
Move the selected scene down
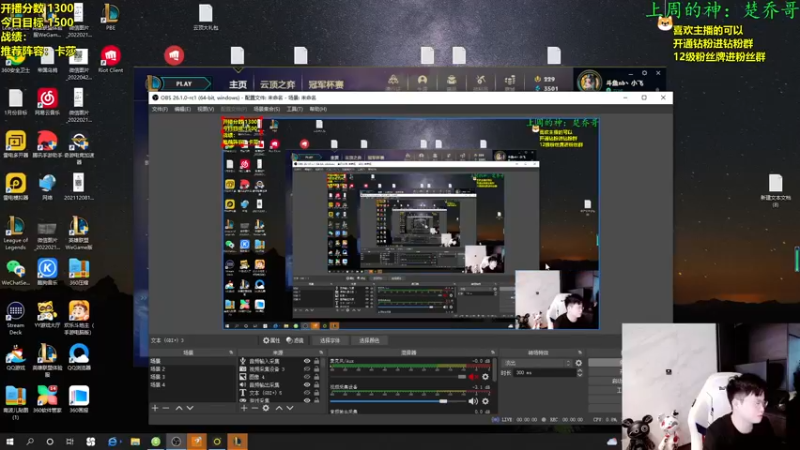[190, 408]
